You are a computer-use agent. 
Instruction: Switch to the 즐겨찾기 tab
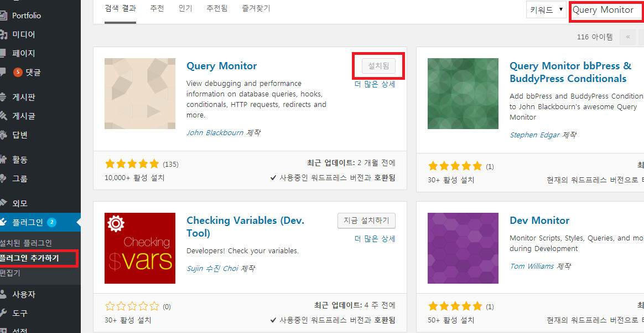click(x=256, y=8)
